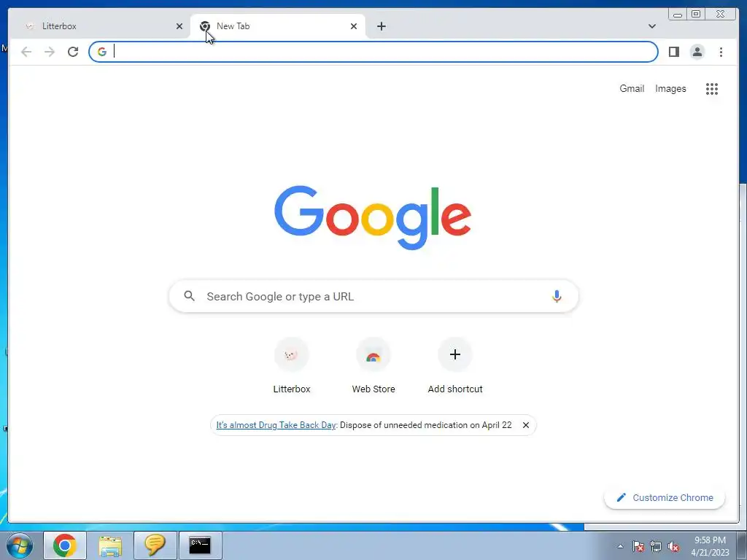Open Windows Start menu

(20, 545)
